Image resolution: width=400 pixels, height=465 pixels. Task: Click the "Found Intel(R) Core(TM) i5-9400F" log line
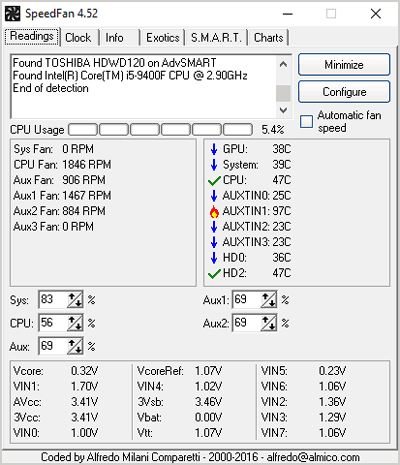(130, 76)
